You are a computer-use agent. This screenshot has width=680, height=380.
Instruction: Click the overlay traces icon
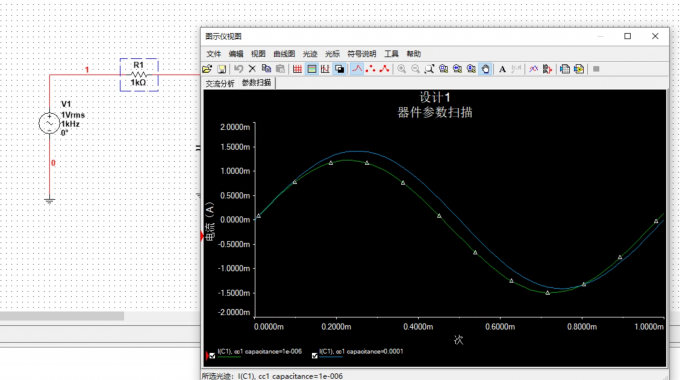(x=533, y=69)
